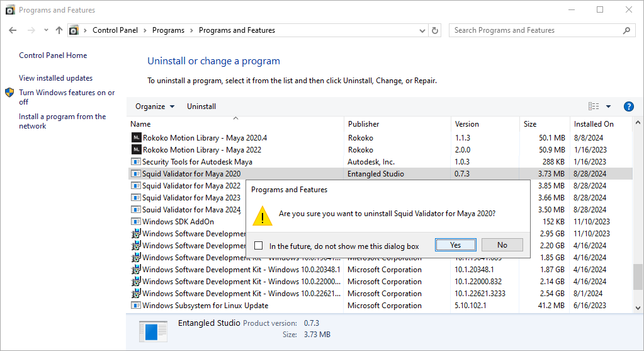Click Squid Validator for Maya 2023 icon

136,198
